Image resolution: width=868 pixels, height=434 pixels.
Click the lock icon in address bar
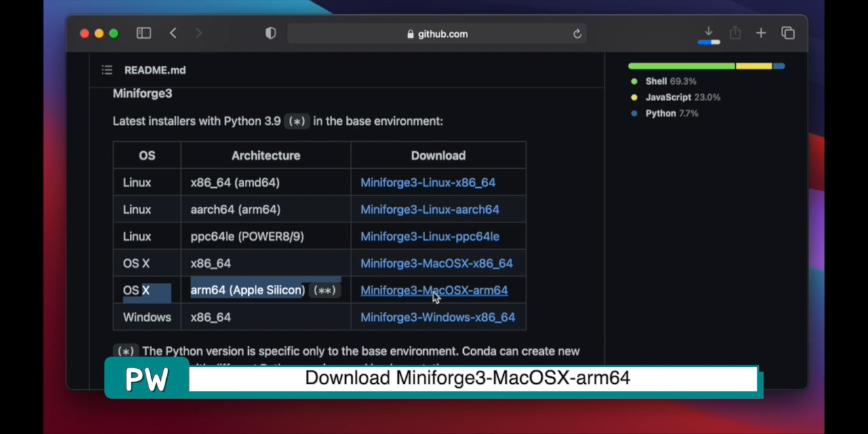(410, 34)
